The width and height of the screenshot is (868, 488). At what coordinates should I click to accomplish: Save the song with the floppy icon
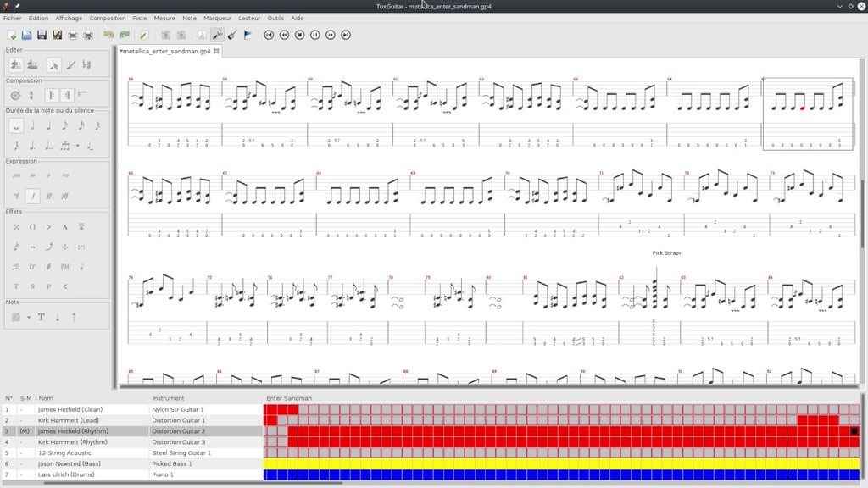pyautogui.click(x=42, y=35)
